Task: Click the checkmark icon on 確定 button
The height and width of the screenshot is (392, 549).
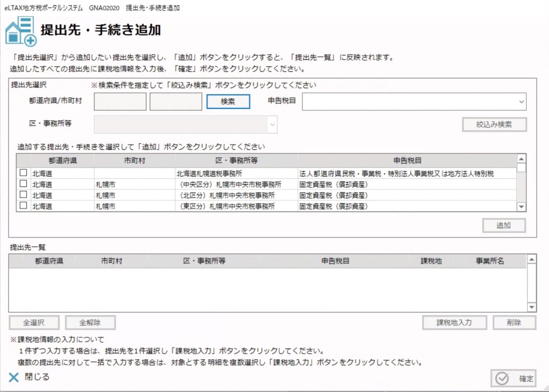Action: coord(502,379)
